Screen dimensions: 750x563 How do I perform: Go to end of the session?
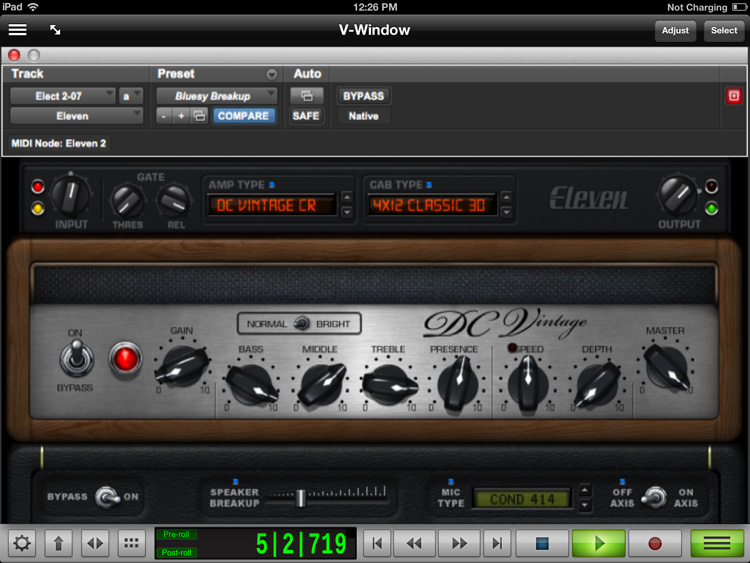pyautogui.click(x=497, y=543)
